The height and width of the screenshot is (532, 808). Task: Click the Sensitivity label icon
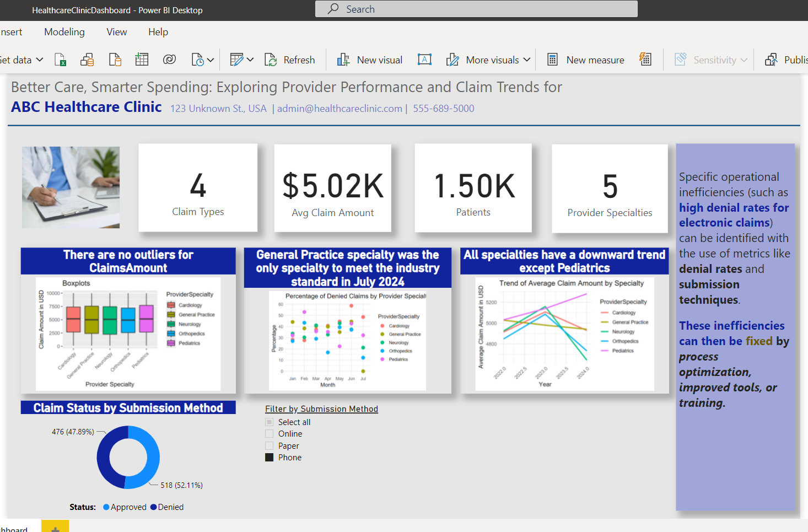click(x=681, y=59)
